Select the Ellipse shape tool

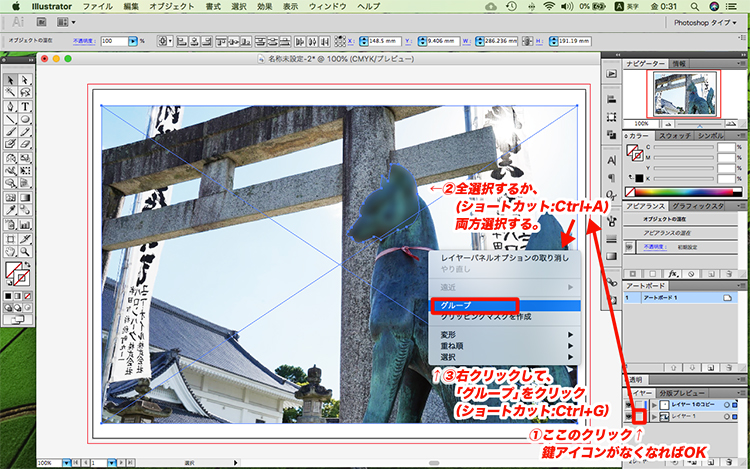point(23,119)
